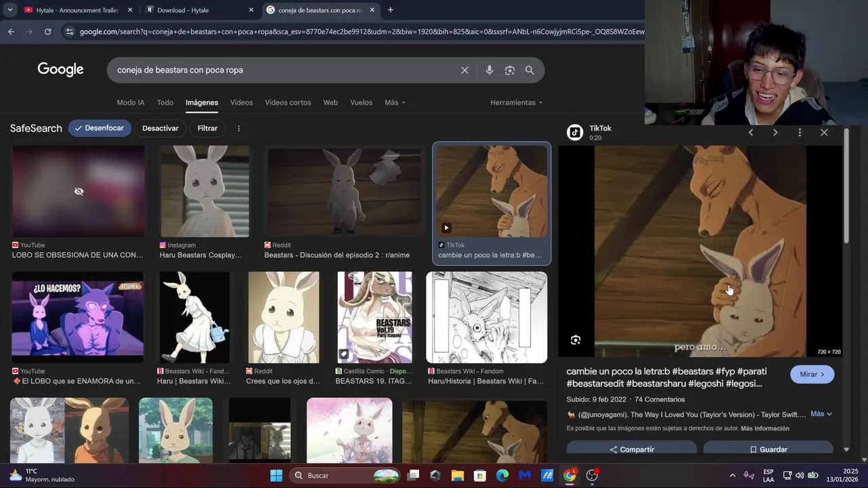
Task: Close the Hytale Announcement Trailer tab
Action: [130, 9]
